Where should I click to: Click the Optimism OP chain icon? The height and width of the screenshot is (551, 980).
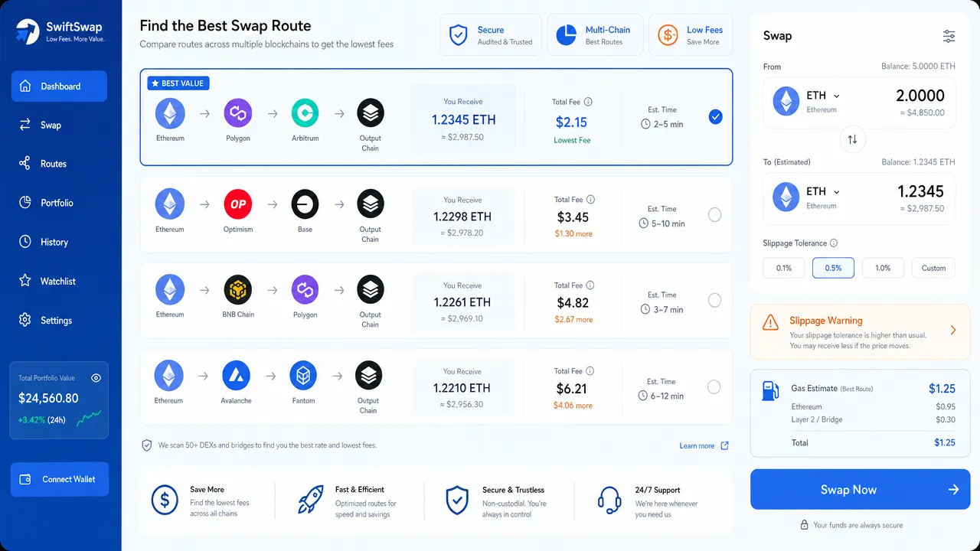coord(237,204)
